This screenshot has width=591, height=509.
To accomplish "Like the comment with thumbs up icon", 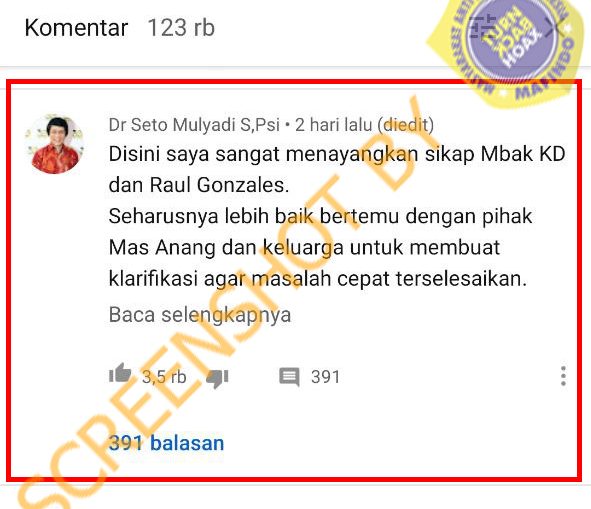I will point(120,373).
